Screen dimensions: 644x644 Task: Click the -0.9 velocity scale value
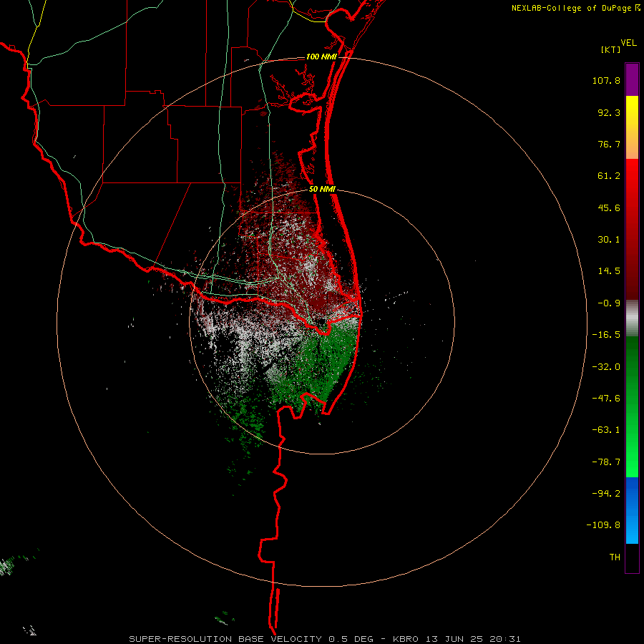coord(609,303)
